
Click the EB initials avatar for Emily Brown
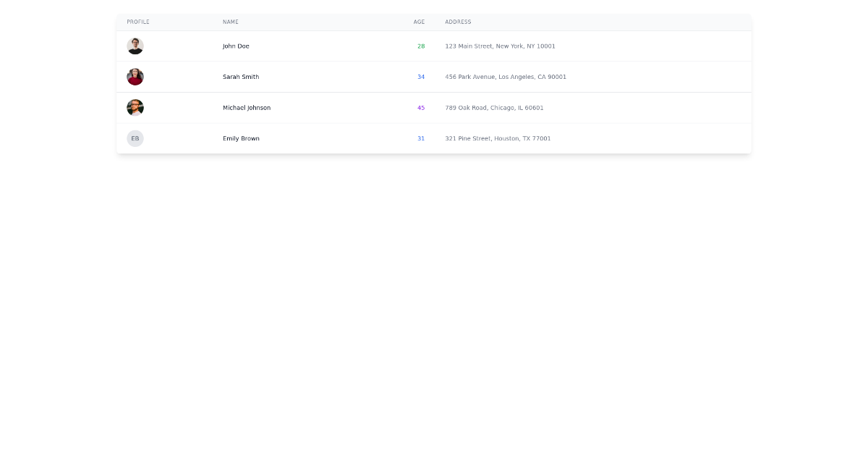tap(135, 138)
